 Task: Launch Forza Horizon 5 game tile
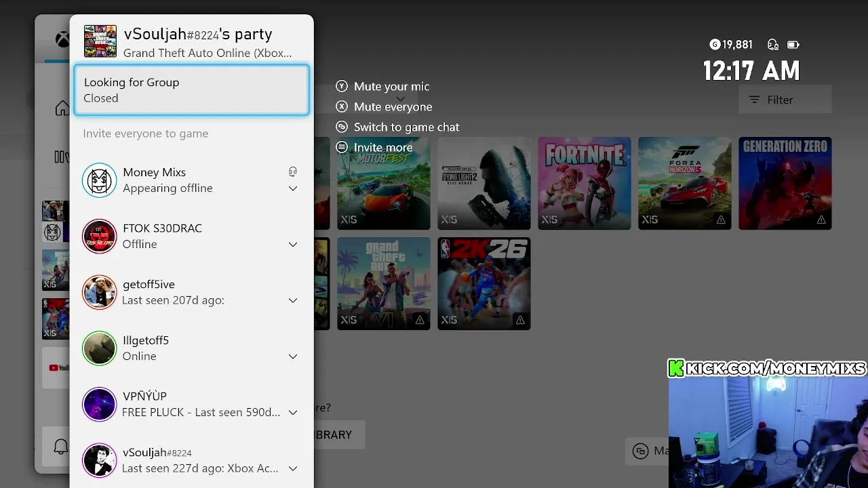pos(684,183)
